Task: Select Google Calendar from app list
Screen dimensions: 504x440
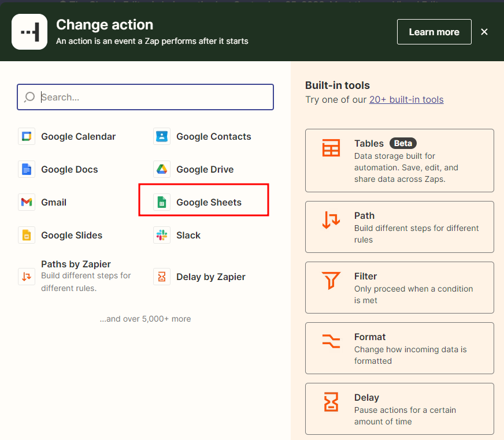Action: tap(79, 136)
